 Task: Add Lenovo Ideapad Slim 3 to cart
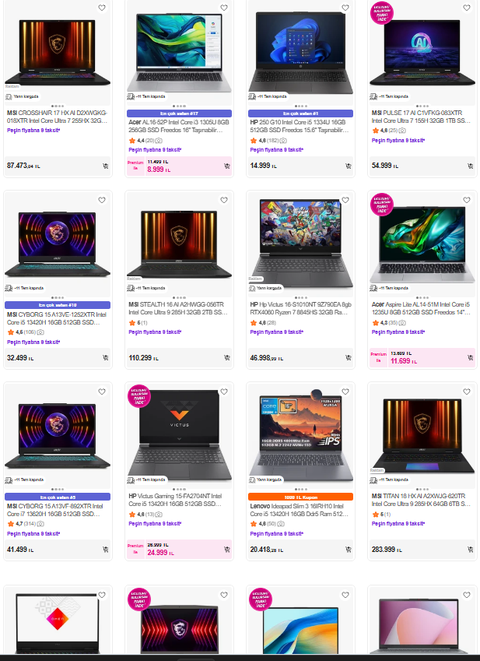(x=348, y=549)
